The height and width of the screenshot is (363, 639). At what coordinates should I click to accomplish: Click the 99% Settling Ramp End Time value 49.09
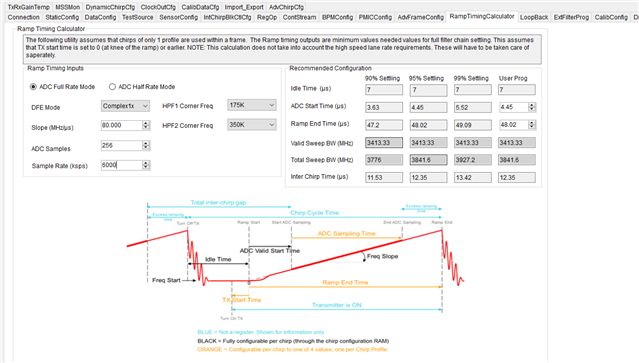473,125
